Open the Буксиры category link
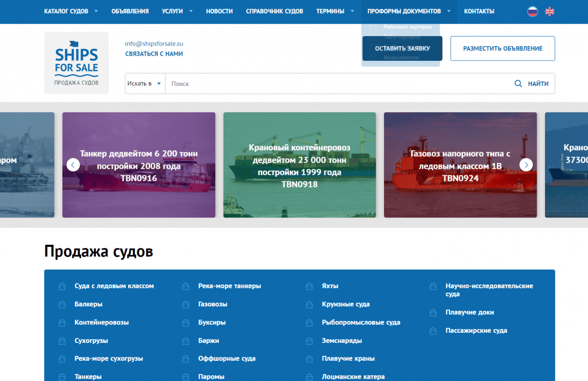Screen dimensions: 588x381 [212, 323]
